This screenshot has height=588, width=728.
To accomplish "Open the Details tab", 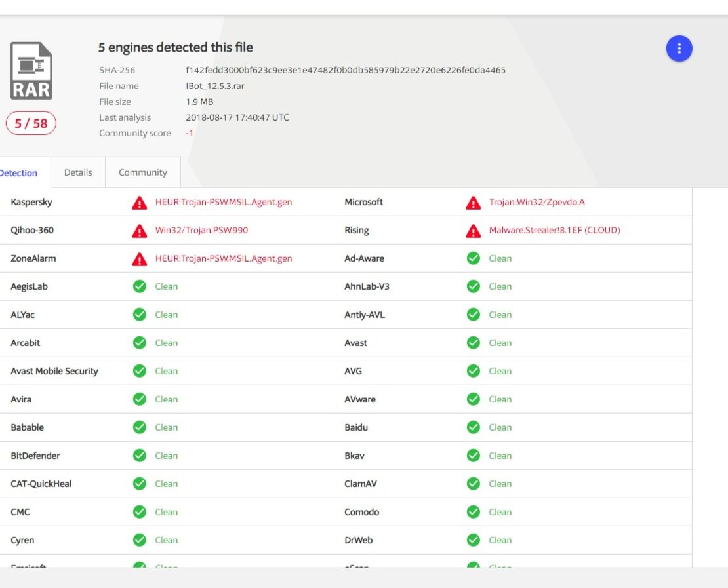I will pos(78,172).
